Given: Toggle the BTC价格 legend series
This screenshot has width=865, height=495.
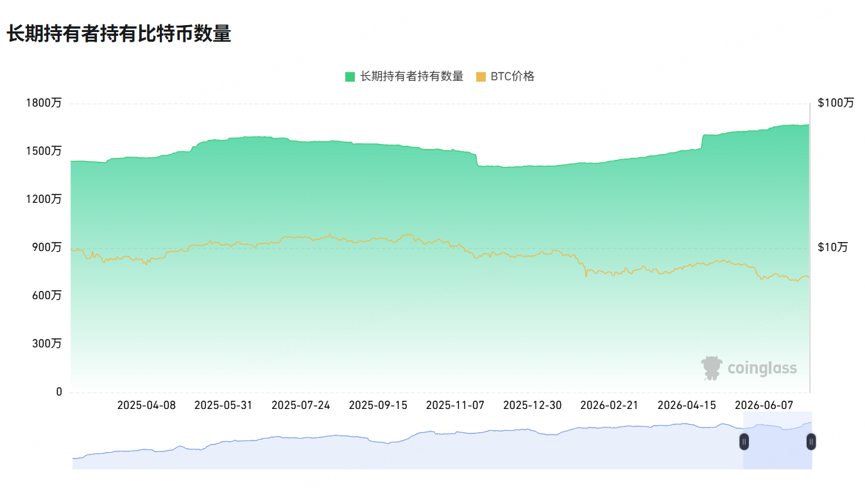Looking at the screenshot, I should pos(505,77).
